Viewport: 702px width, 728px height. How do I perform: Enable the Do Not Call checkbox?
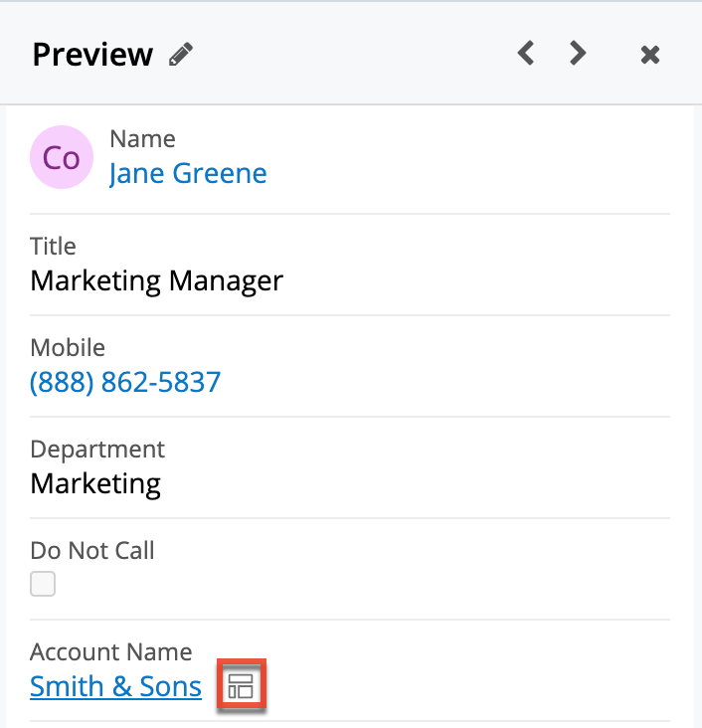(43, 584)
